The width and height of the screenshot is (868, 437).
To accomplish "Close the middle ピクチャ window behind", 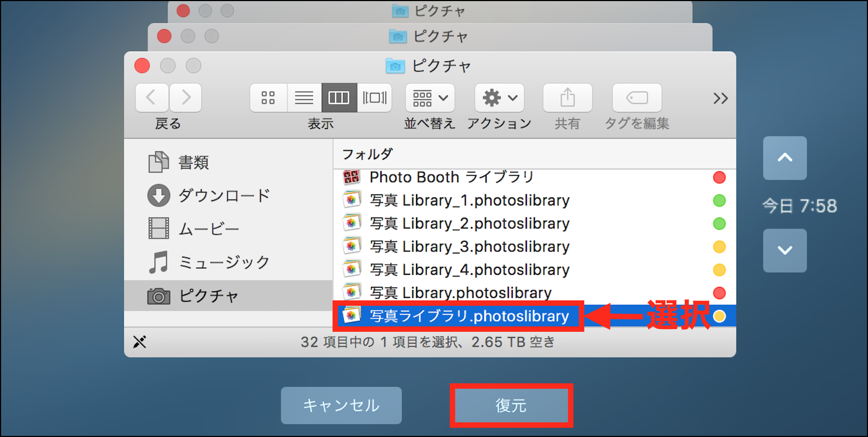I will point(164,36).
